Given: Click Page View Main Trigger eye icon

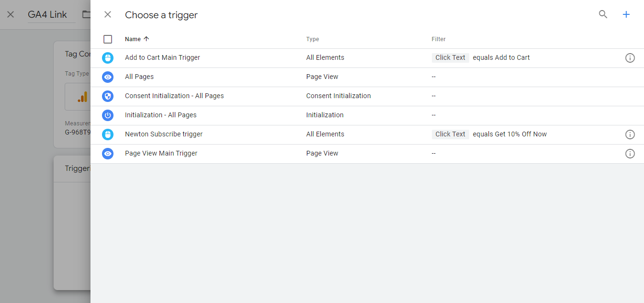Looking at the screenshot, I should [108, 154].
